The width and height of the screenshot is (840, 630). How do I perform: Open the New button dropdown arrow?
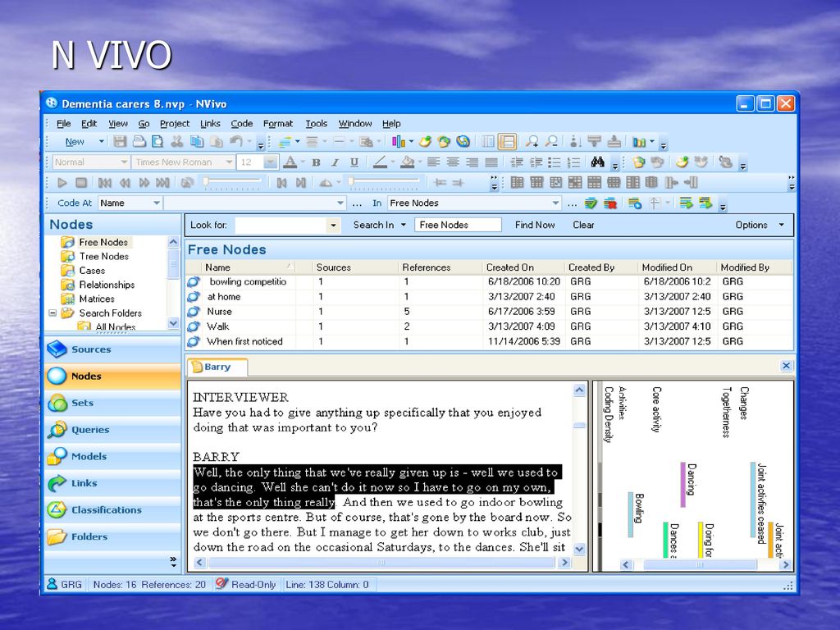point(101,142)
